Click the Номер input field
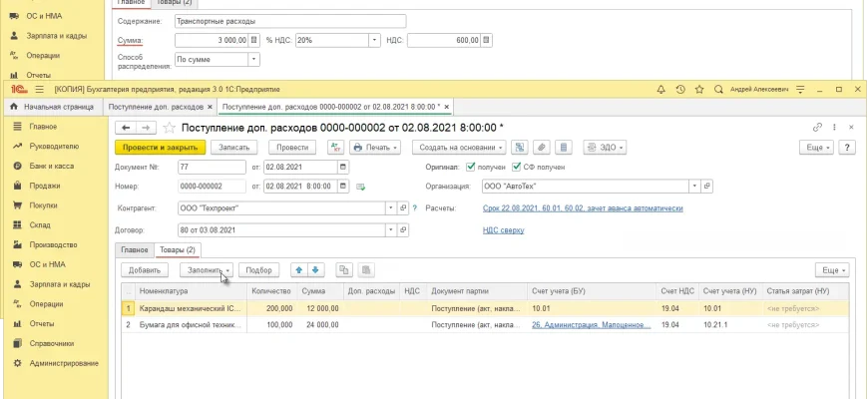 click(x=212, y=187)
